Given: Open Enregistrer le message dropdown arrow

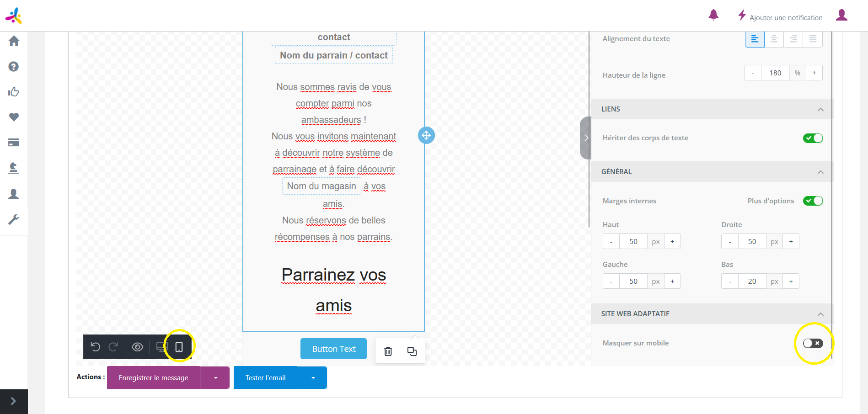Looking at the screenshot, I should [215, 378].
